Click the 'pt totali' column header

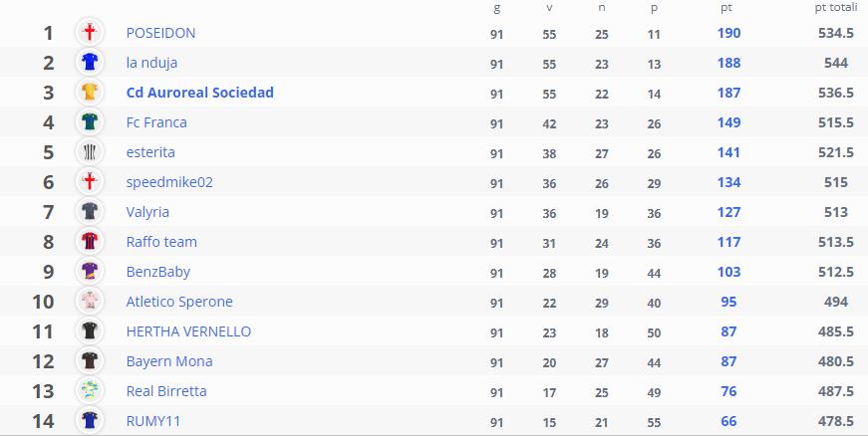pyautogui.click(x=835, y=8)
